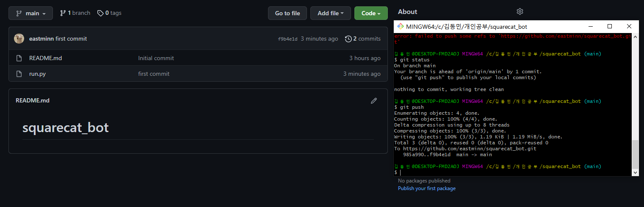Click the terminal scrollbar up arrow
This screenshot has width=644, height=207.
tap(635, 36)
